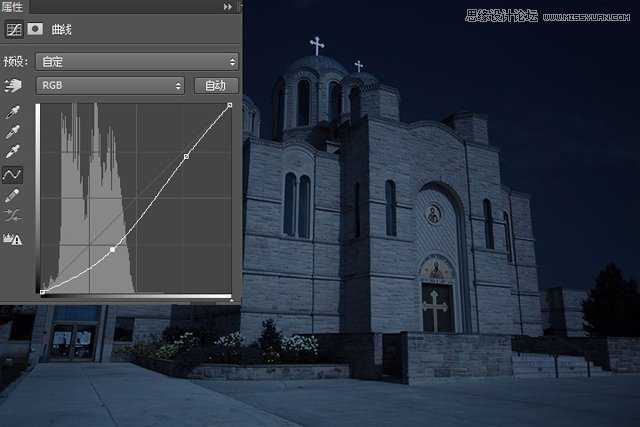This screenshot has width=640, height=427.
Task: Select the lower curve control point
Action: coord(112,249)
